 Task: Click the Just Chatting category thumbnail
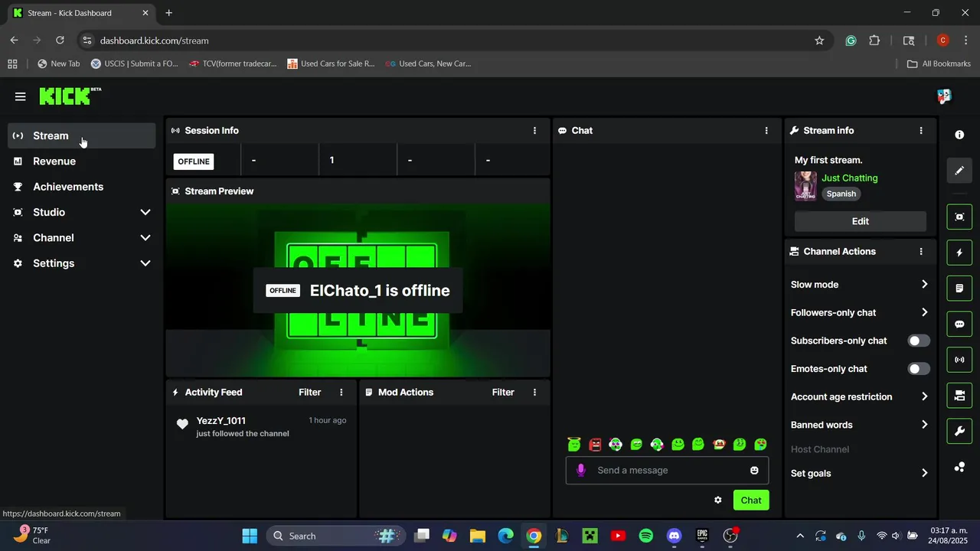click(805, 186)
